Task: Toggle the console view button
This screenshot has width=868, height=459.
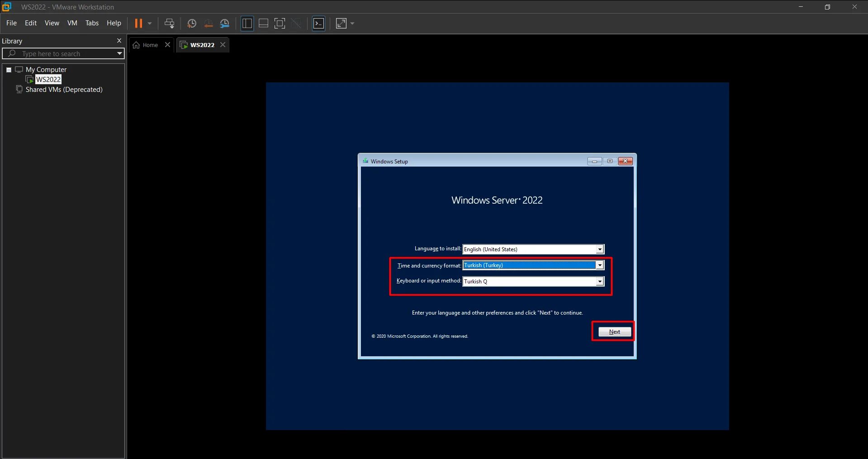Action: click(319, 24)
